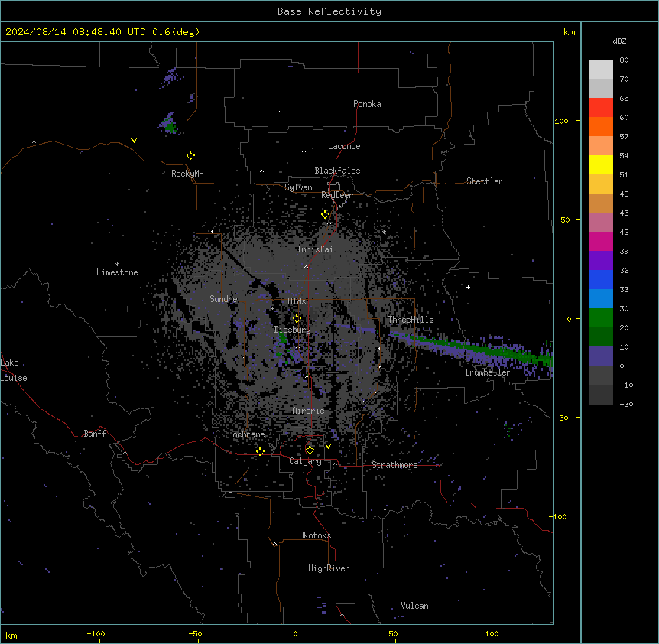
Task: Click the Airdrie label
Action: click(308, 411)
